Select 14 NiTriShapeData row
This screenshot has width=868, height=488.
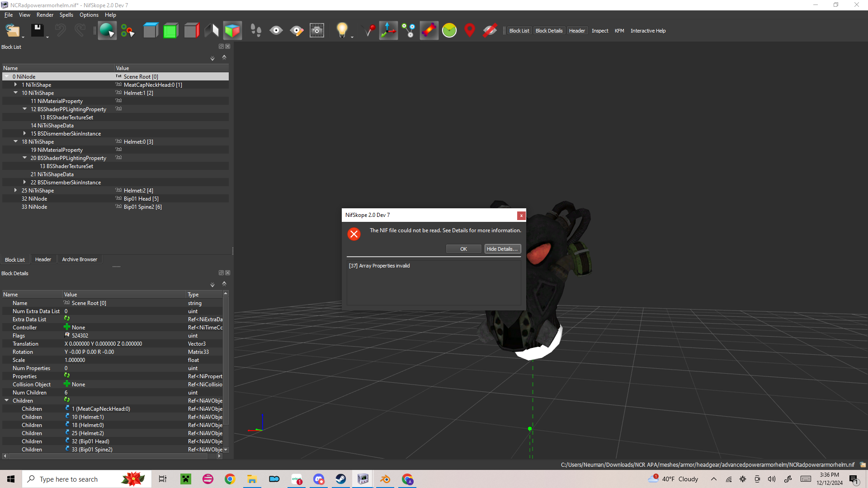(x=115, y=125)
